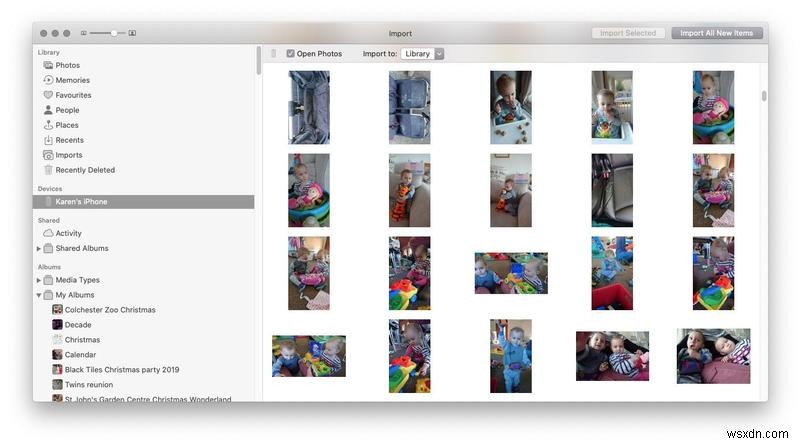Select the baby with nuts on tray photo
This screenshot has width=800, height=444.
pyautogui.click(x=511, y=108)
